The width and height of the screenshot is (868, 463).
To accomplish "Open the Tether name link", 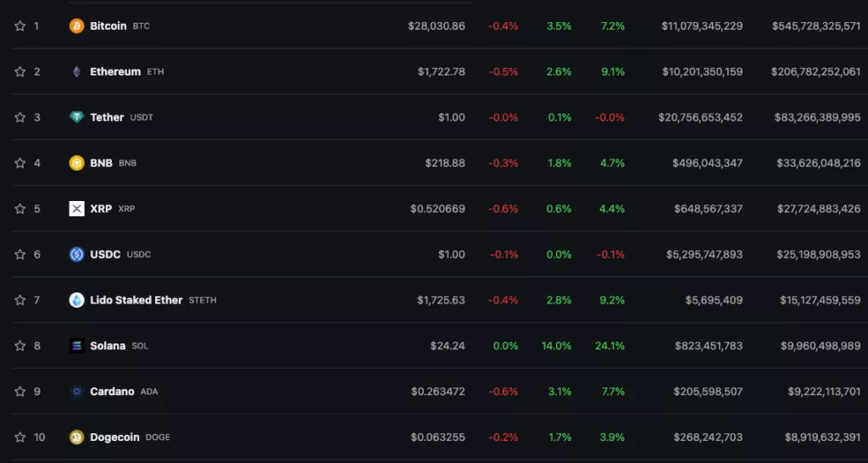I will pos(107,117).
